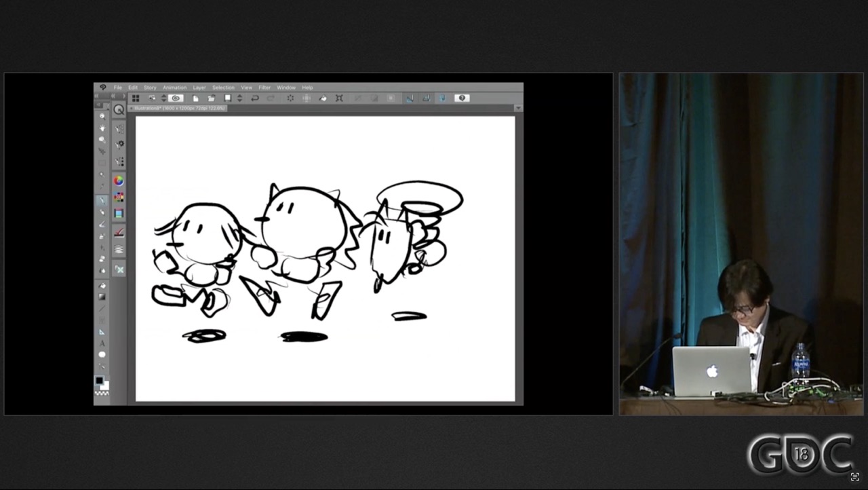Open the Window menu

(x=286, y=88)
